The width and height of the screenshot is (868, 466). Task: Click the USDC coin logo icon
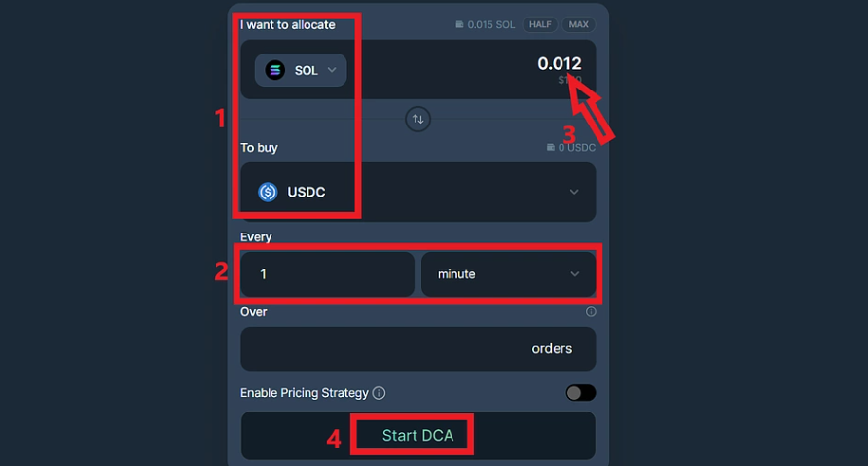(268, 192)
